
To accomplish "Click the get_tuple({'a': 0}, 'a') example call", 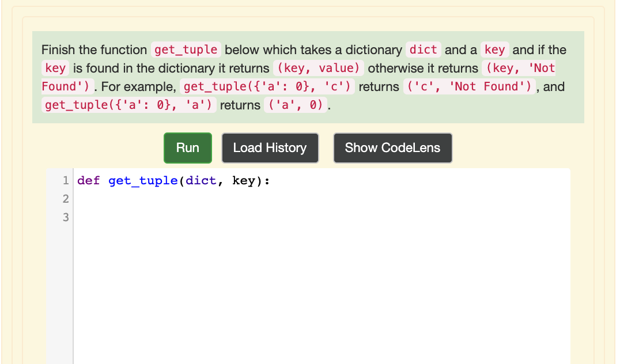I will tap(128, 105).
